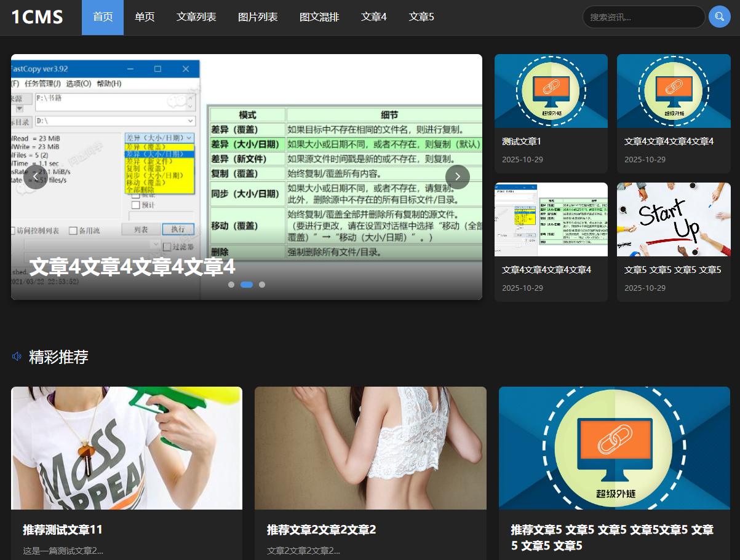The width and height of the screenshot is (740, 560).
Task: Switch to the 图文混排 page
Action: pos(319,17)
